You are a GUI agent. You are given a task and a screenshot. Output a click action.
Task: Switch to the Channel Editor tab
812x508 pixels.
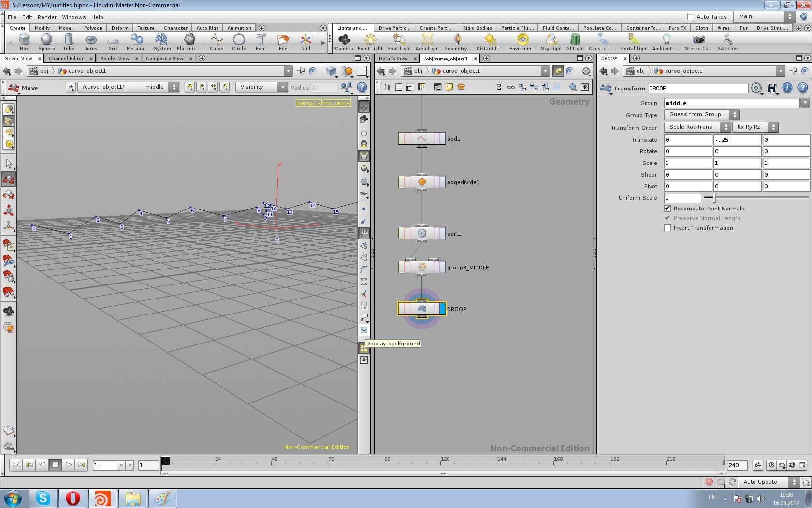pyautogui.click(x=66, y=58)
